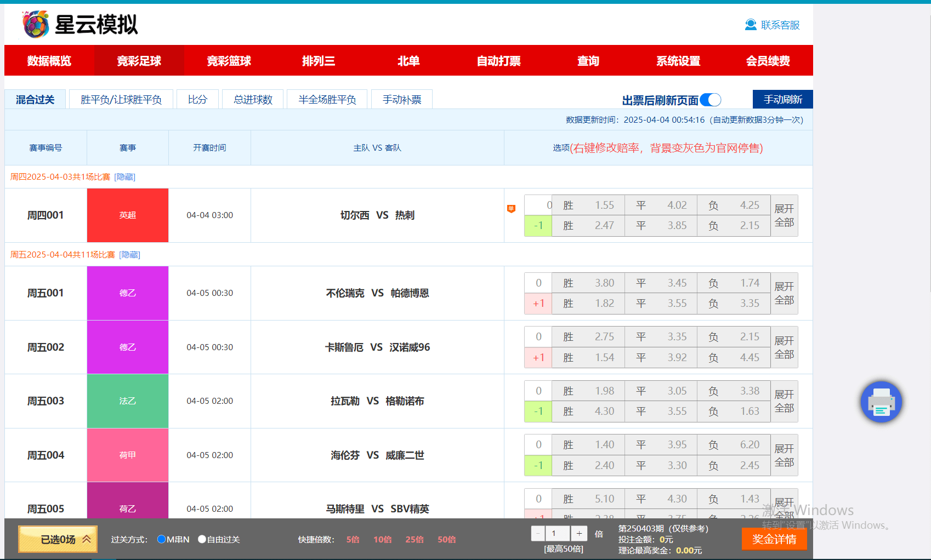Click the orange 单 badge on Chelsea match
This screenshot has width=931, height=560.
[x=511, y=209]
